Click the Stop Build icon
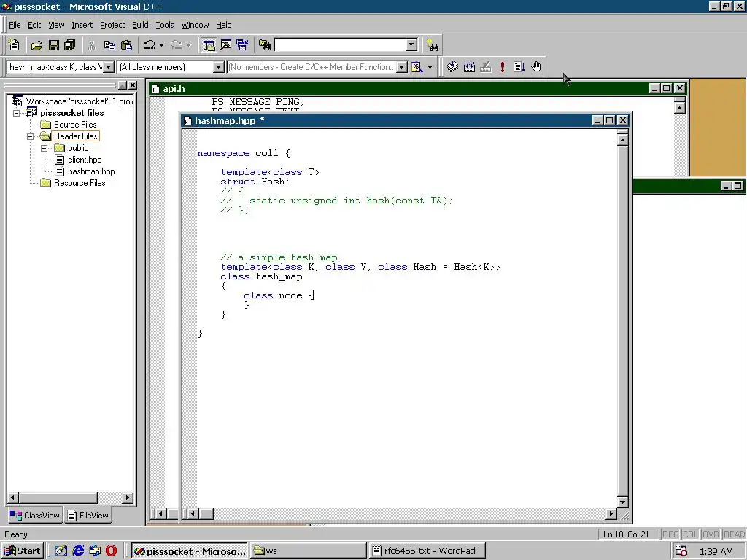Image resolution: width=747 pixels, height=560 pixels. 486,67
